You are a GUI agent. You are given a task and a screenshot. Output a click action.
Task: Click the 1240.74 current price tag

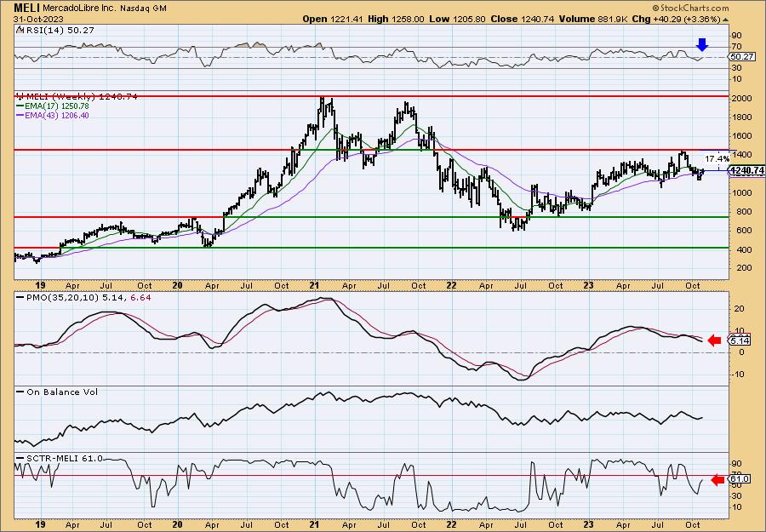(747, 170)
